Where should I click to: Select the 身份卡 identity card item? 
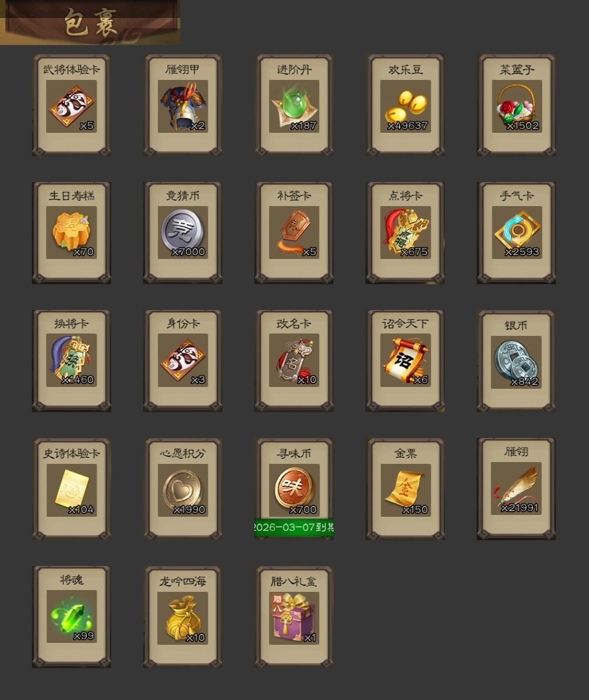[183, 361]
